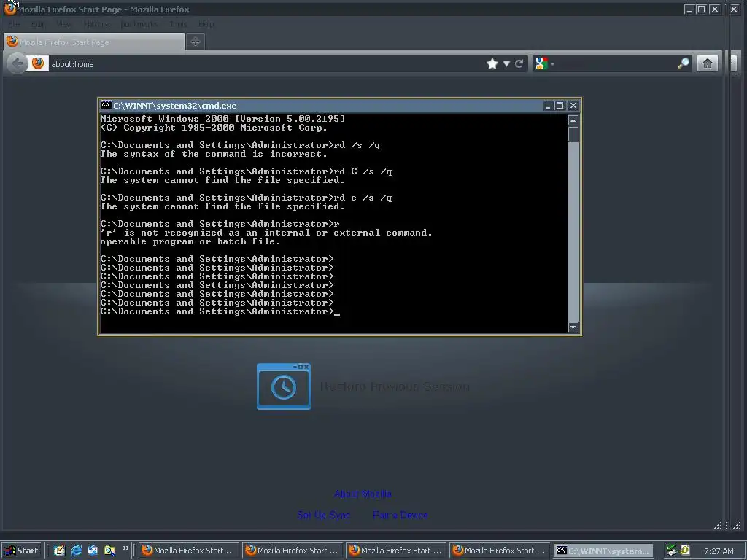Open the Help menu in Firefox
Viewport: 747px width, 560px height.
coord(206,24)
